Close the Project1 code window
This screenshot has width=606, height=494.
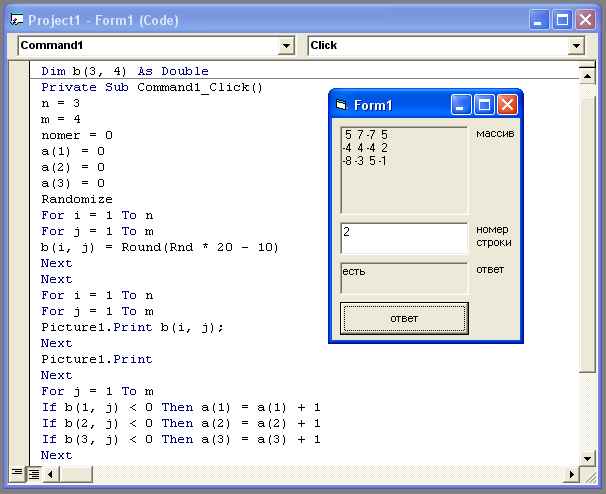586,19
